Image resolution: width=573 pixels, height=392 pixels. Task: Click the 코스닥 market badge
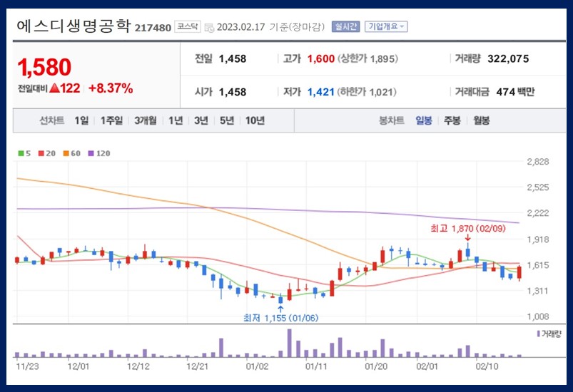[x=188, y=26]
